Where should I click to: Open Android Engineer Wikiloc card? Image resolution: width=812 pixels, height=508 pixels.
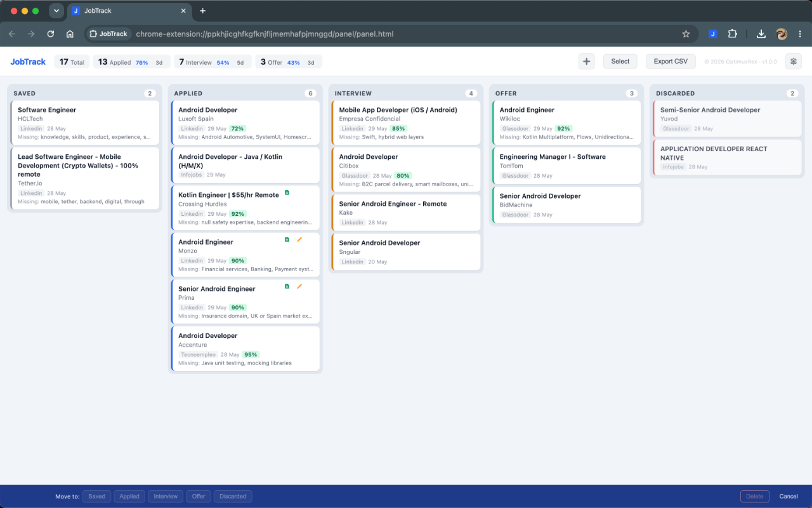point(566,123)
